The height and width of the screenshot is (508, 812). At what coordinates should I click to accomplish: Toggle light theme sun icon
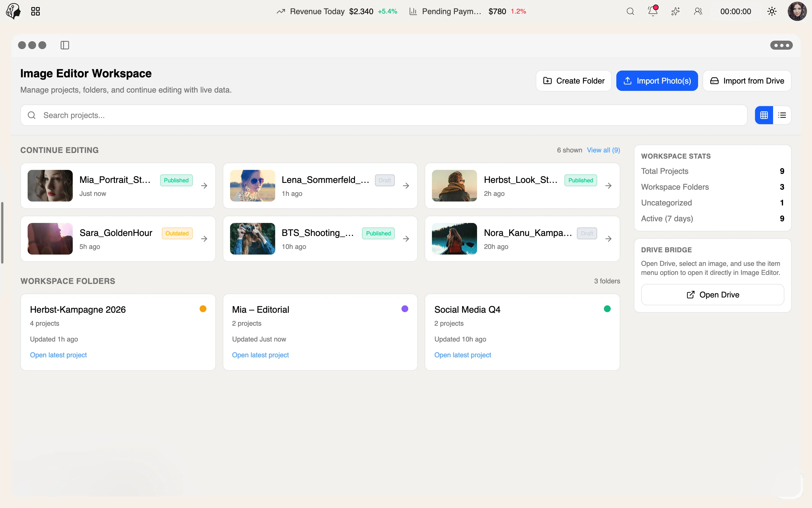(772, 11)
